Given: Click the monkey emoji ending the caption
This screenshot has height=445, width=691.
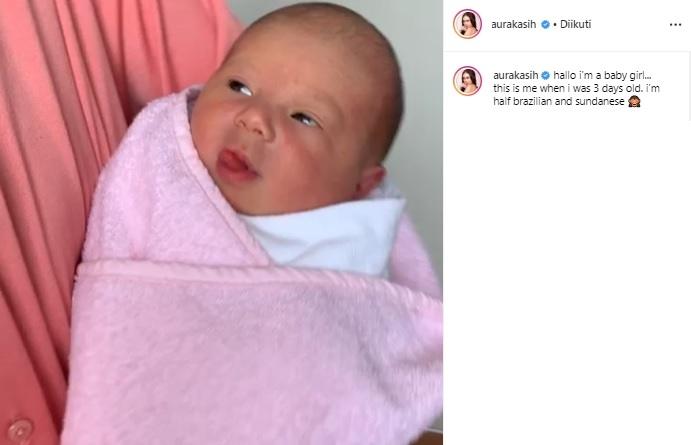Looking at the screenshot, I should [634, 101].
